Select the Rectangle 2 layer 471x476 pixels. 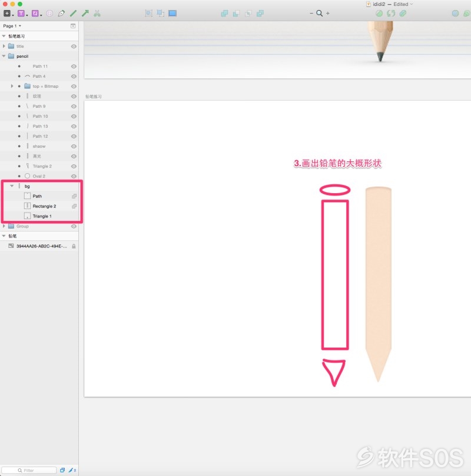click(x=39, y=206)
